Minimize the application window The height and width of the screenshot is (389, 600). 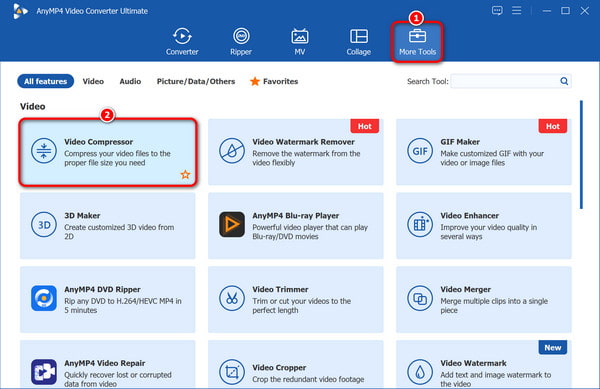pos(547,11)
